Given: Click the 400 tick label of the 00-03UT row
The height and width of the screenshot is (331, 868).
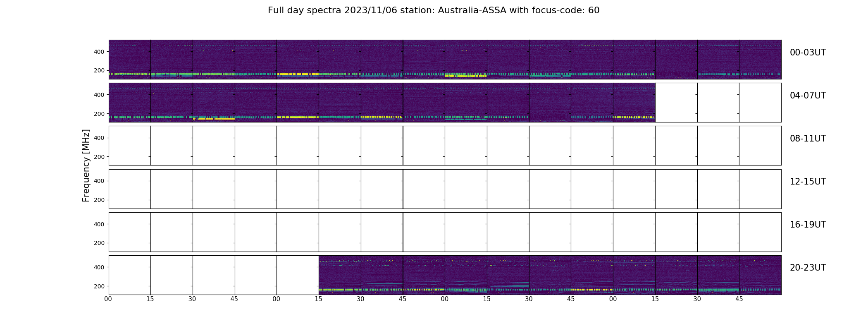Looking at the screenshot, I should pos(99,52).
